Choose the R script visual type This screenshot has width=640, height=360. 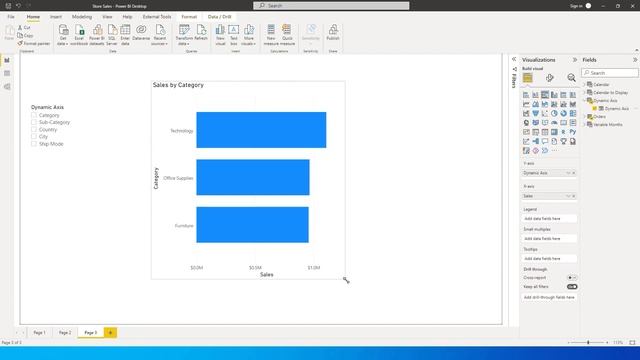563,132
